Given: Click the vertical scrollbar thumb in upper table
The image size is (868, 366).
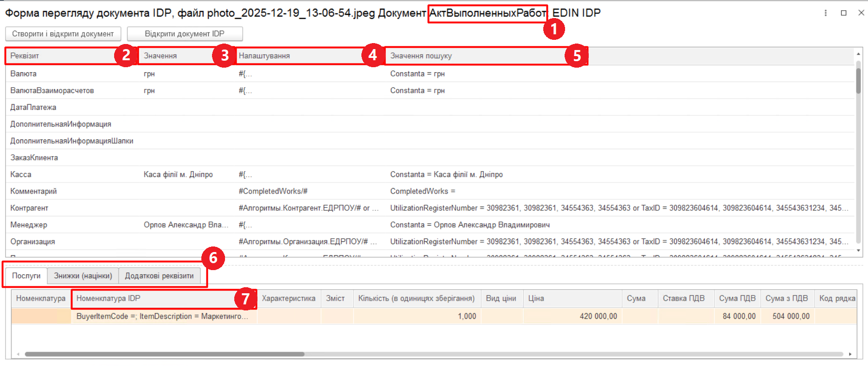Looking at the screenshot, I should tap(858, 81).
